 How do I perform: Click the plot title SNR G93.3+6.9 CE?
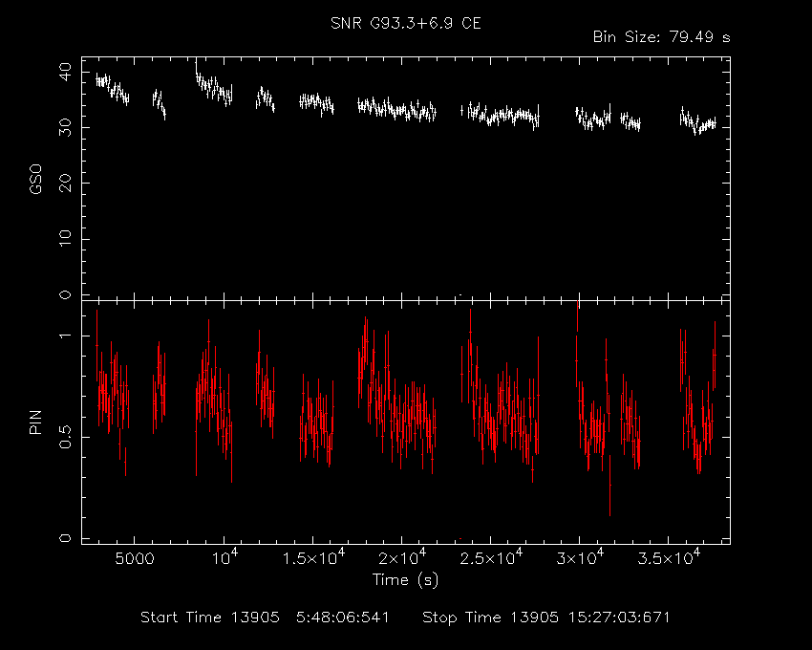(x=405, y=23)
